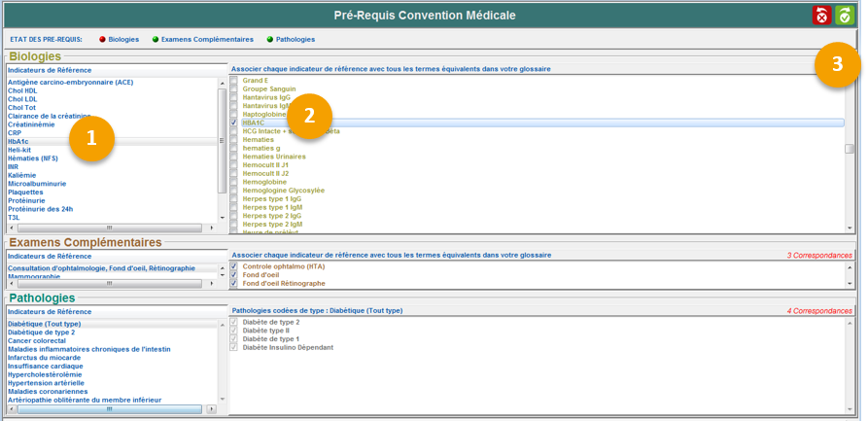This screenshot has width=868, height=421.
Task: Click the red cancel icon in the header
Action: (822, 15)
